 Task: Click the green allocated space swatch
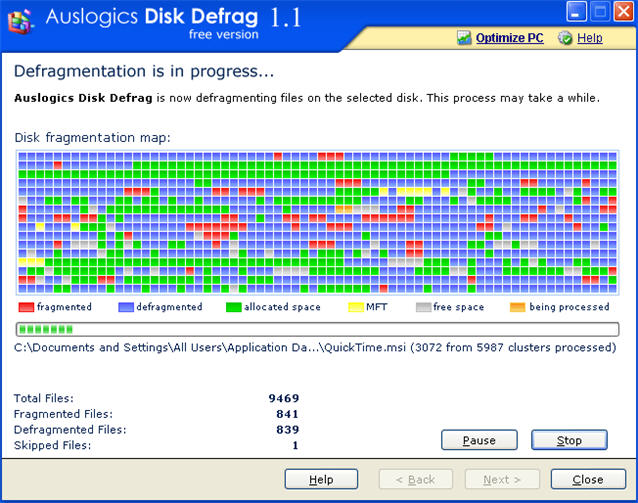[x=234, y=307]
